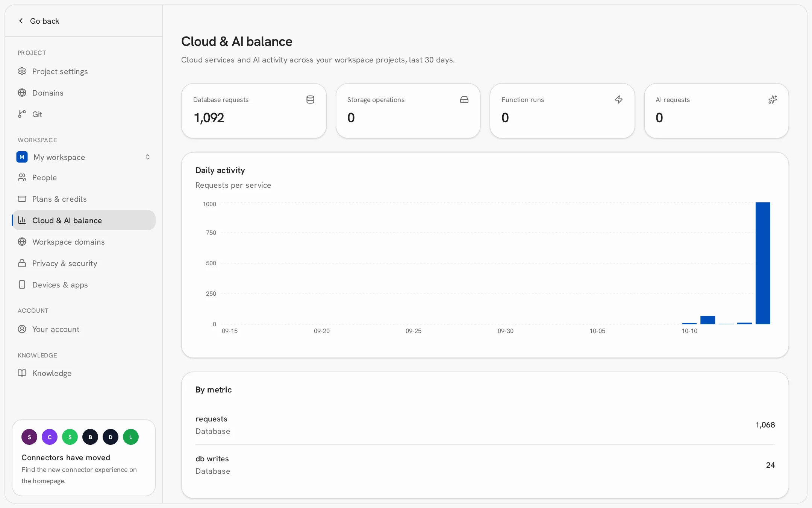
Task: Click the drive icon in Storage operations card
Action: coord(464,100)
